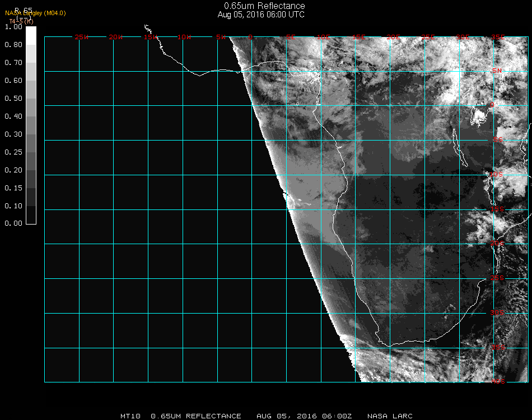Select the 20S latitude label
The width and height of the screenshot is (532, 420).
[x=498, y=244]
